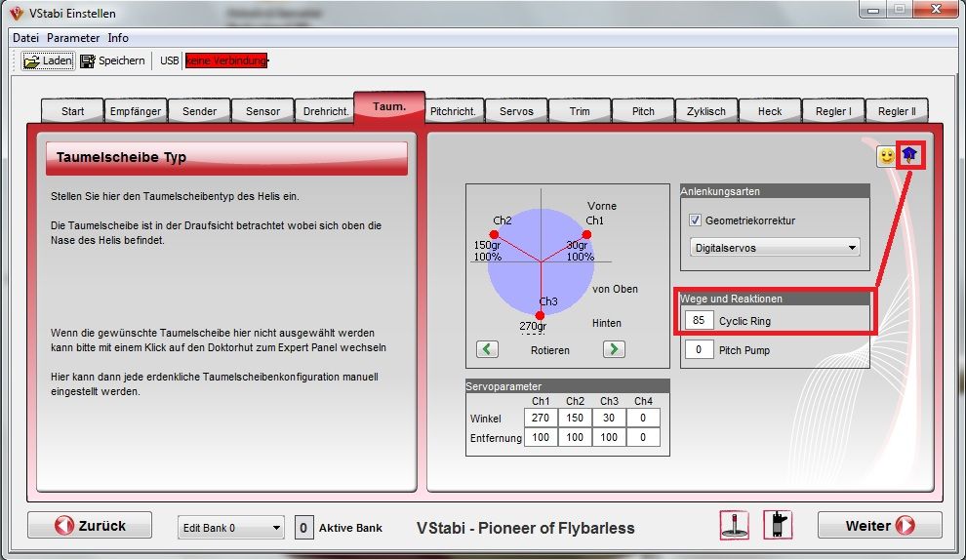Open expert panel via graduation cap icon
The height and width of the screenshot is (560, 966).
coord(910,155)
